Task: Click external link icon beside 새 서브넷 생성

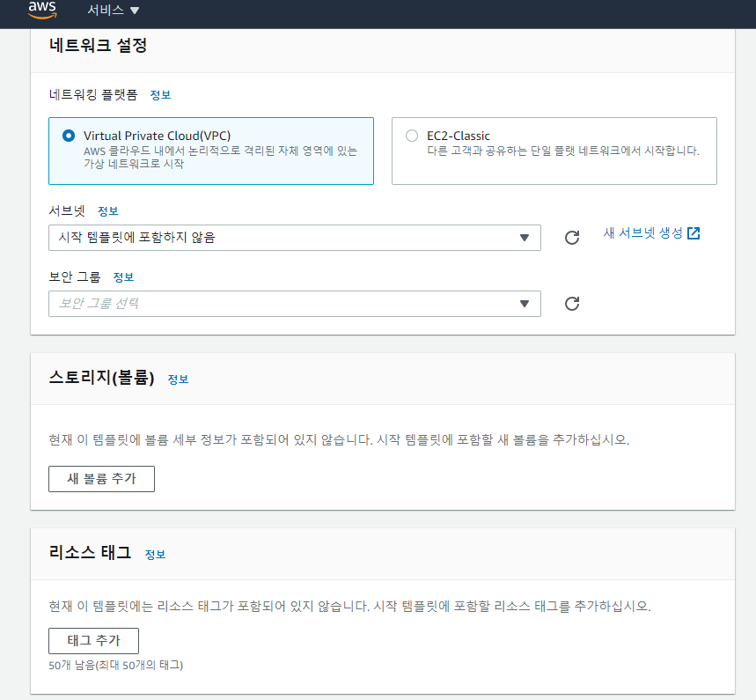Action: coord(694,233)
